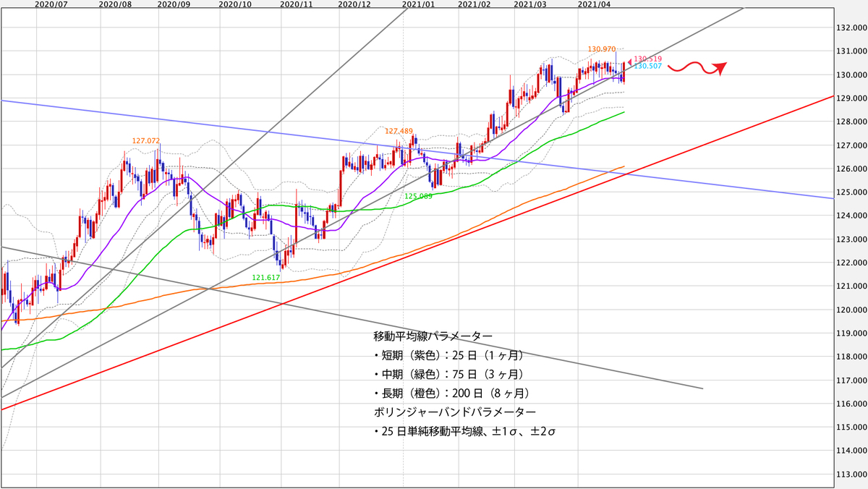
Task: Click the 短期（紫色）：25 日 line
Action: (x=448, y=355)
